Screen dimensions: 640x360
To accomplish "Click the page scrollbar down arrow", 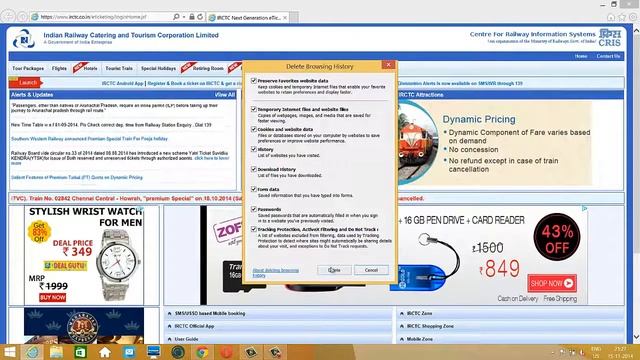I will tap(636, 337).
